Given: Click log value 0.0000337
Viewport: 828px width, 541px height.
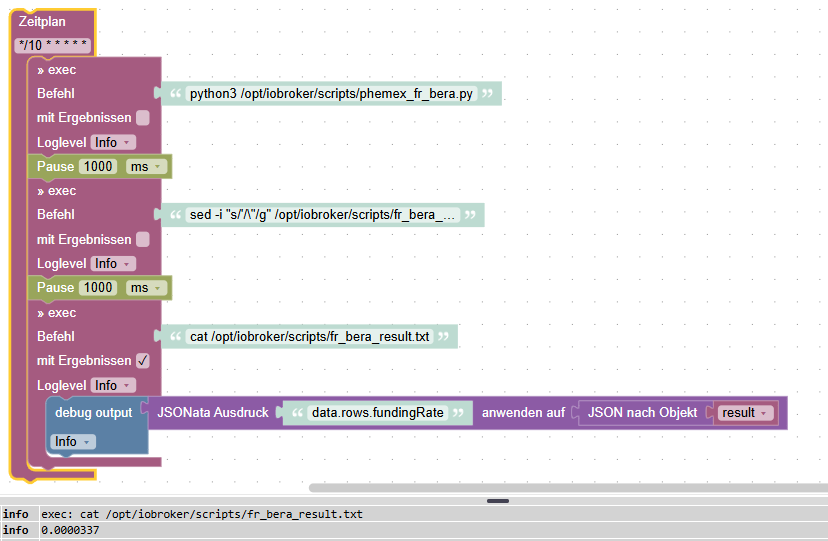Looking at the screenshot, I should point(70,530).
